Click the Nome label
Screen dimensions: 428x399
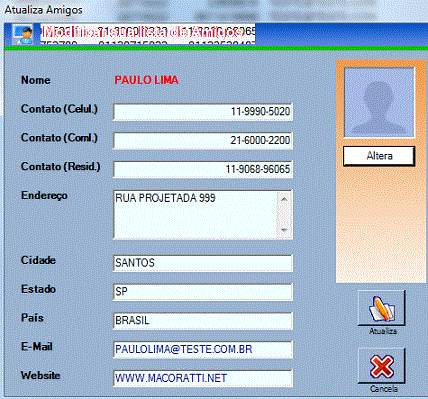click(36, 80)
